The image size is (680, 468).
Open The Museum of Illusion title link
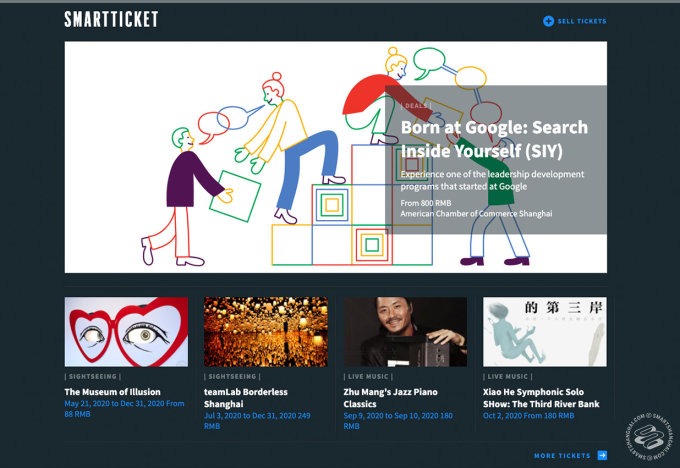[x=112, y=392]
